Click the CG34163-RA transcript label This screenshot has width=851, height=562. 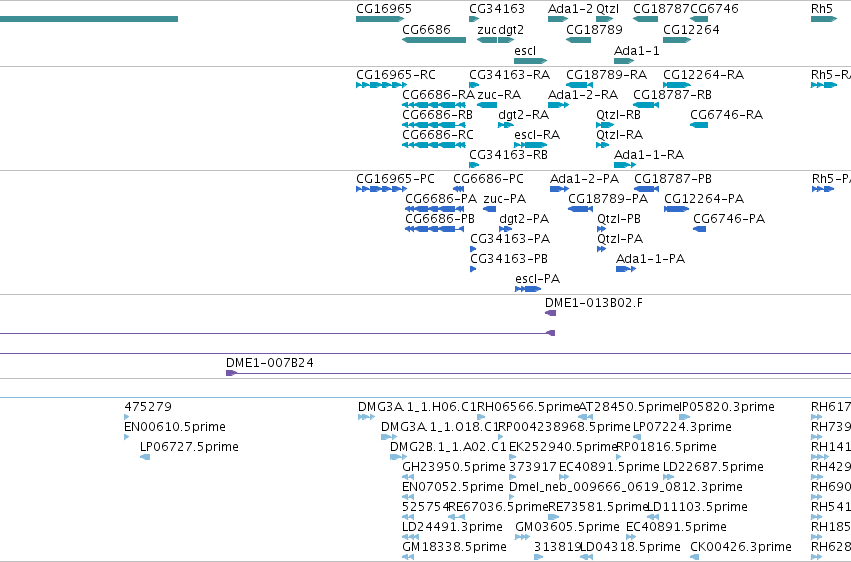(509, 75)
